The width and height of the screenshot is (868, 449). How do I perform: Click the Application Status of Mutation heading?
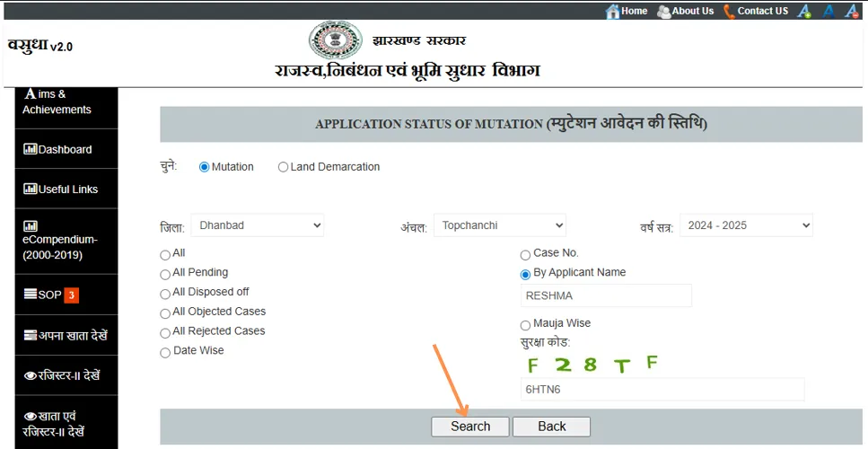pyautogui.click(x=511, y=123)
